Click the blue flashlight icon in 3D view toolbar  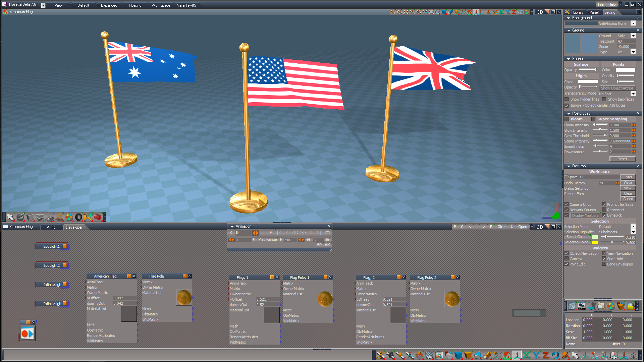[x=450, y=12]
